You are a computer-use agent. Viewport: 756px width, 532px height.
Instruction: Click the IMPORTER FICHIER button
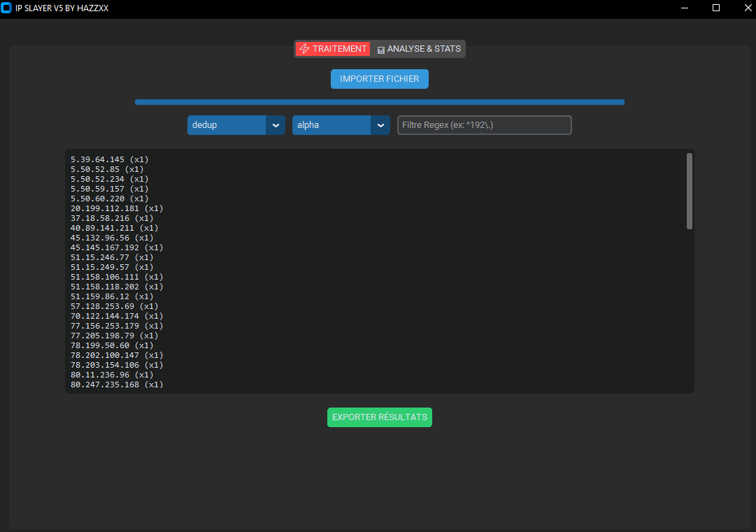pyautogui.click(x=380, y=78)
